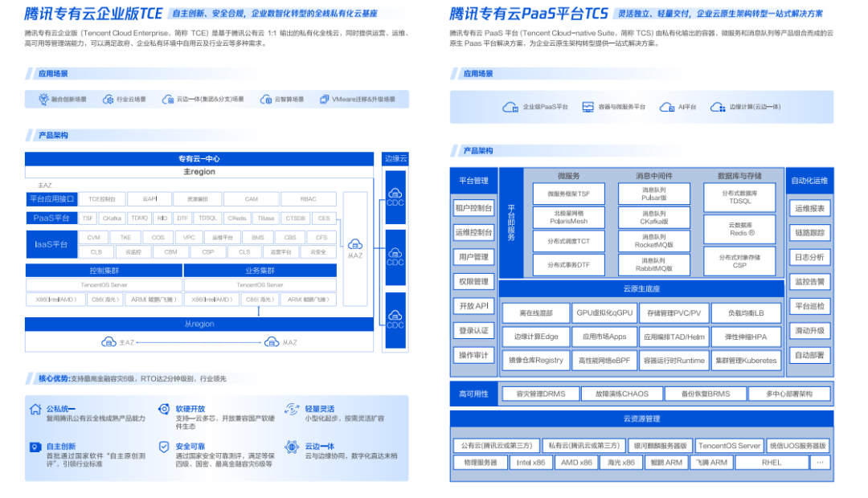Click the CRedis box
The height and width of the screenshot is (498, 868).
(x=237, y=218)
